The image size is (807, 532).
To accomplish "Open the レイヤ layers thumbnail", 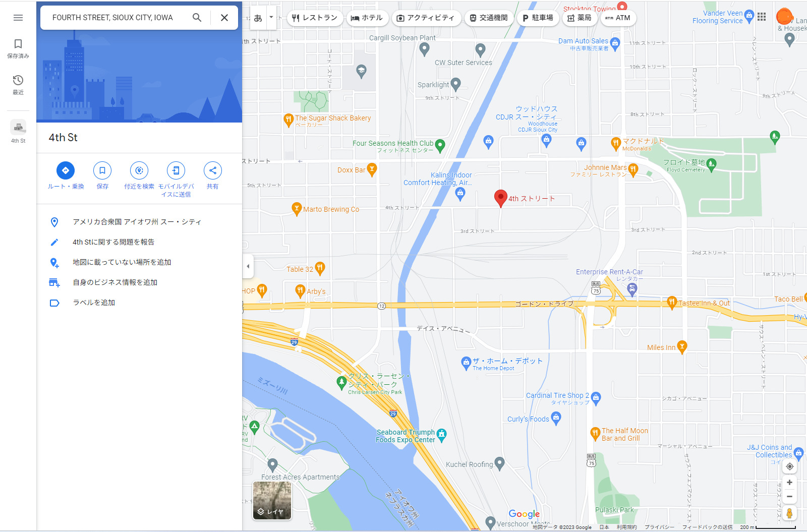I will coord(272,500).
